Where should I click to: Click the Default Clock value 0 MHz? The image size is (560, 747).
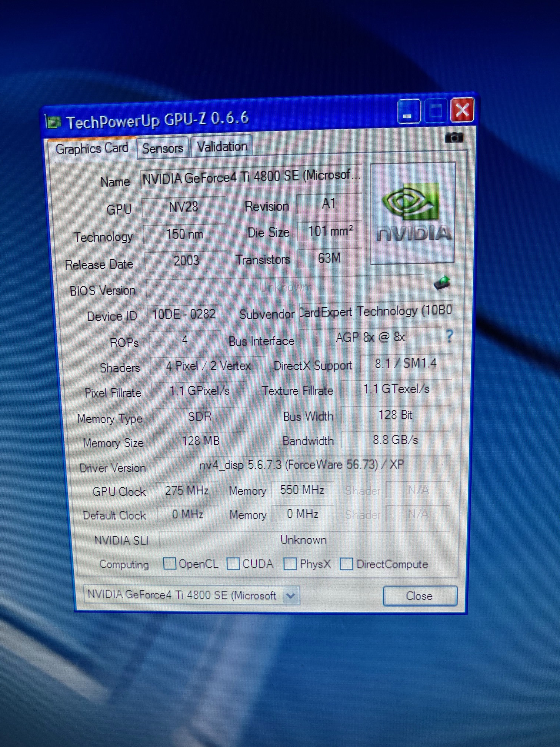coord(188,514)
